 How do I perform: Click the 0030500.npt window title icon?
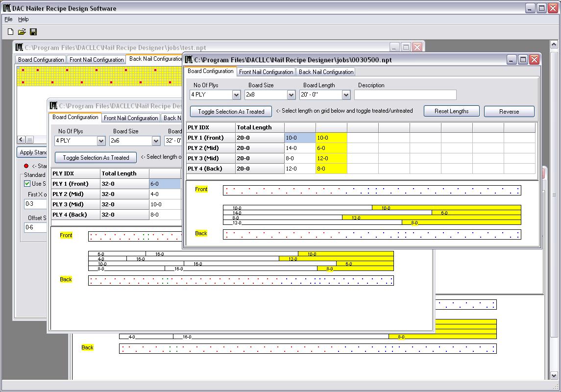click(189, 60)
